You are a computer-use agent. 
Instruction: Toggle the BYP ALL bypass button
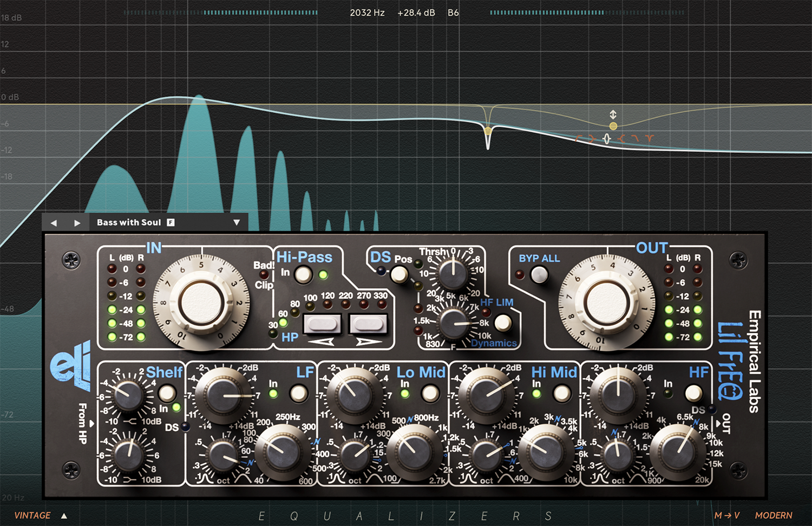(x=539, y=275)
